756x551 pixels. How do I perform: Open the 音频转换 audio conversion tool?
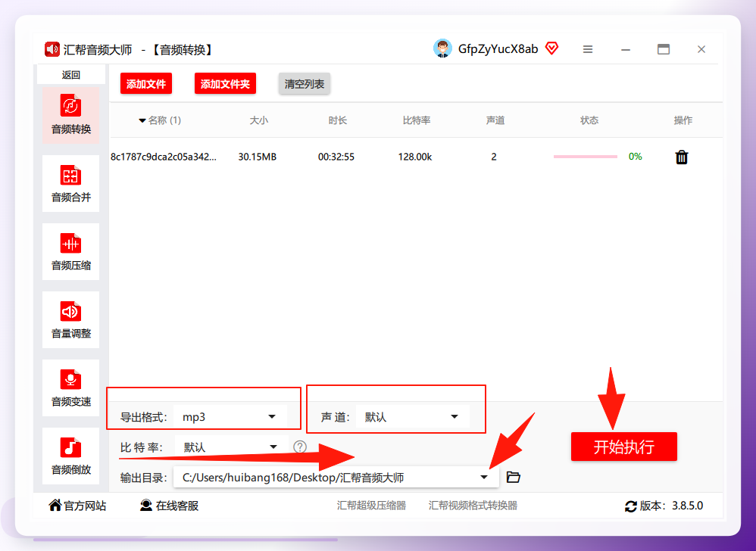71,115
